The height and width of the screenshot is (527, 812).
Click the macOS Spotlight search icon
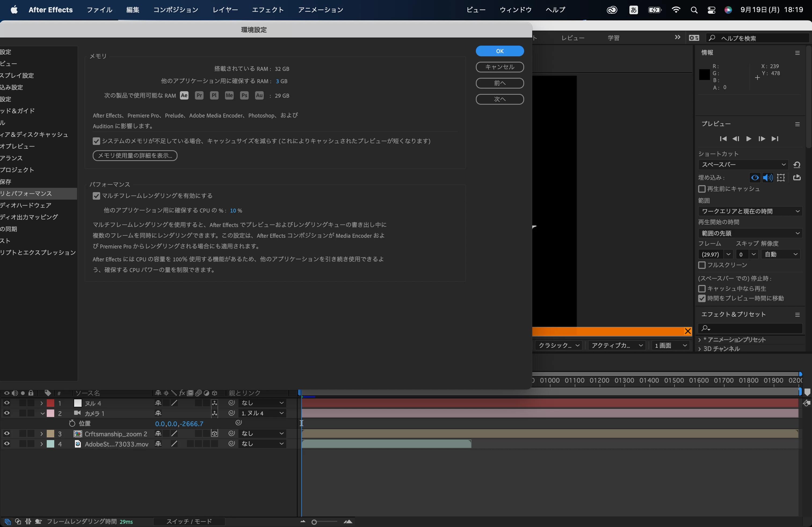[x=694, y=10]
